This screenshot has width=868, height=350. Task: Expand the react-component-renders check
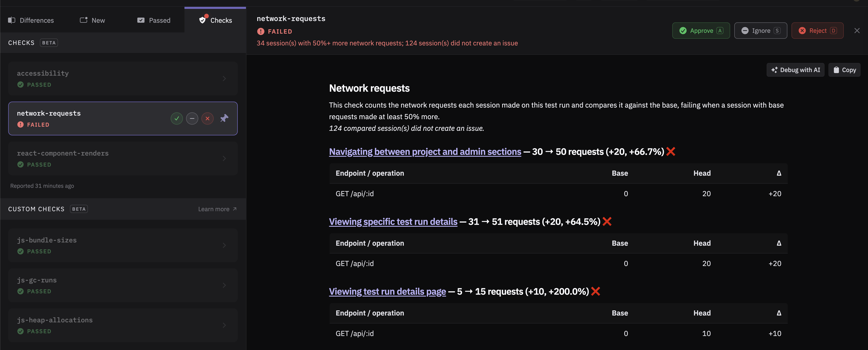point(224,158)
